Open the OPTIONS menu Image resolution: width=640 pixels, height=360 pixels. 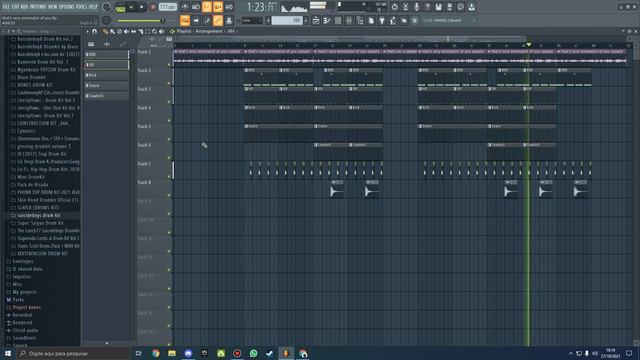(67, 7)
